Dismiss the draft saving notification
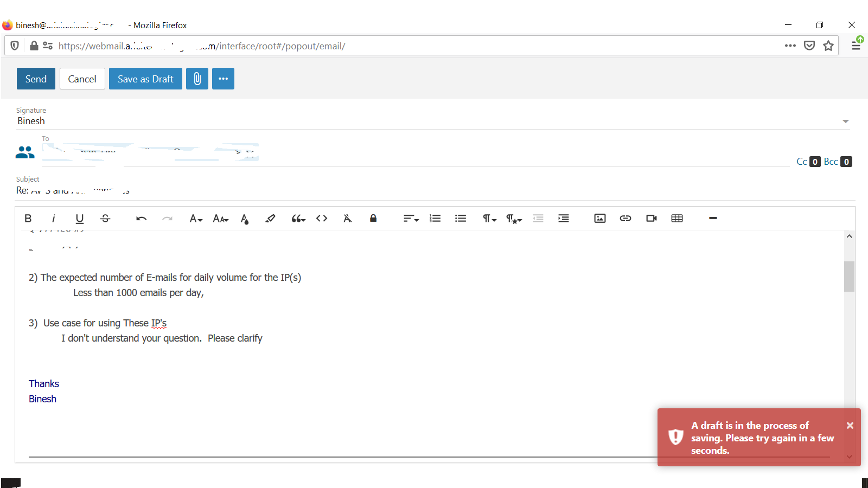Viewport: 868px width, 488px height. pyautogui.click(x=850, y=426)
